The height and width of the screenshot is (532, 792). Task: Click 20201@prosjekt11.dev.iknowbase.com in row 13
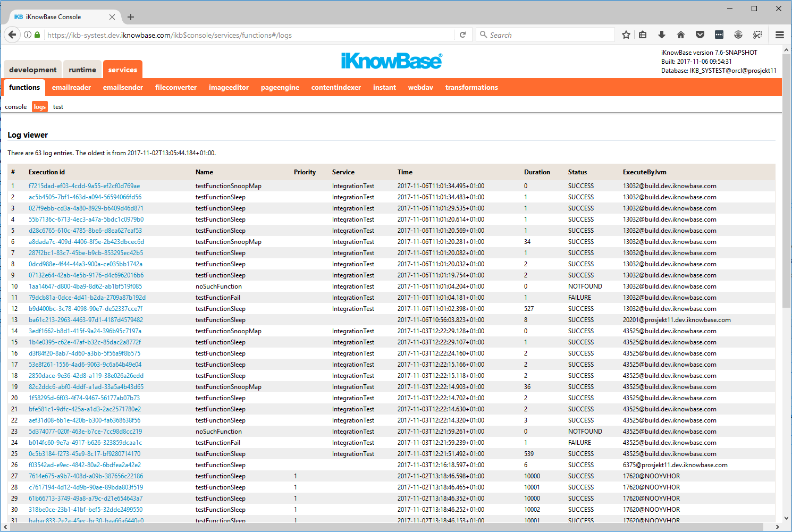(677, 320)
